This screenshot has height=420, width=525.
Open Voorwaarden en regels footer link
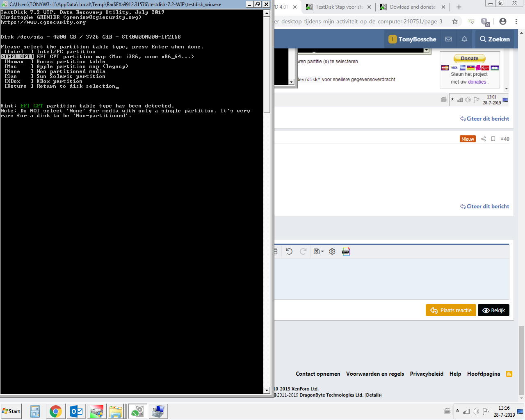click(375, 374)
